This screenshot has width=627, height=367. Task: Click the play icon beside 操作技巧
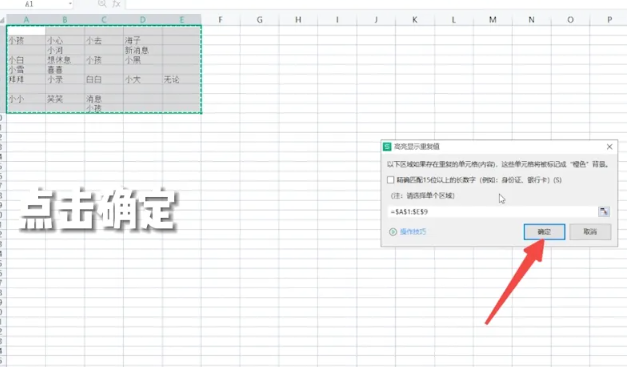[393, 232]
